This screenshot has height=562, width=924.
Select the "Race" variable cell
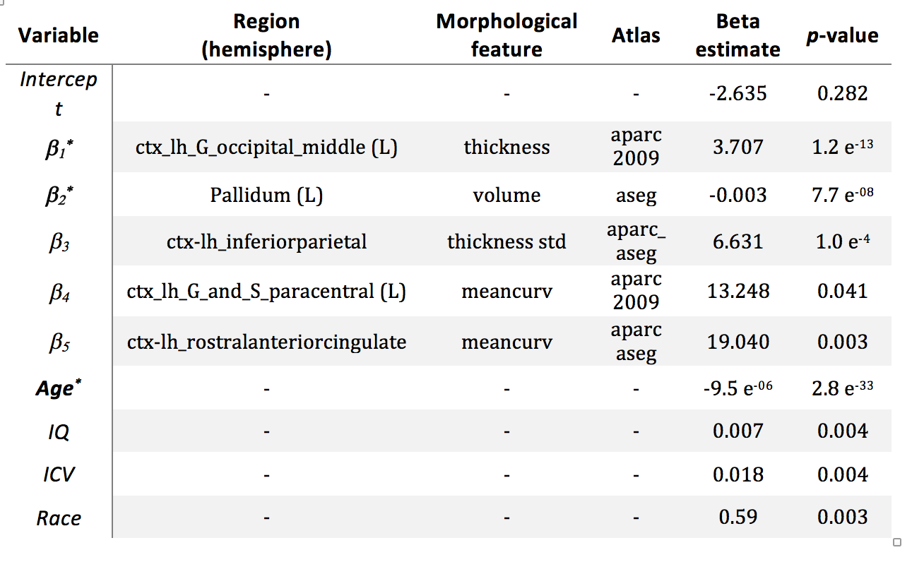[59, 518]
